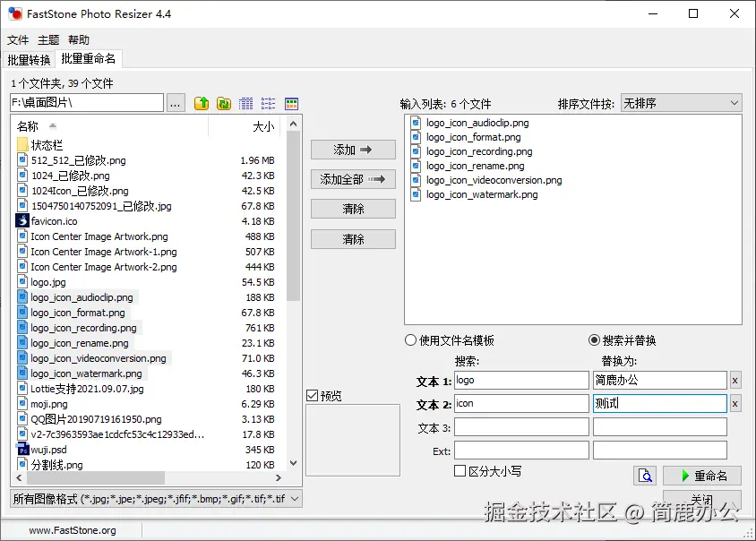Open the image format filter dropdown
Viewport: 756px width, 541px height.
(156, 499)
